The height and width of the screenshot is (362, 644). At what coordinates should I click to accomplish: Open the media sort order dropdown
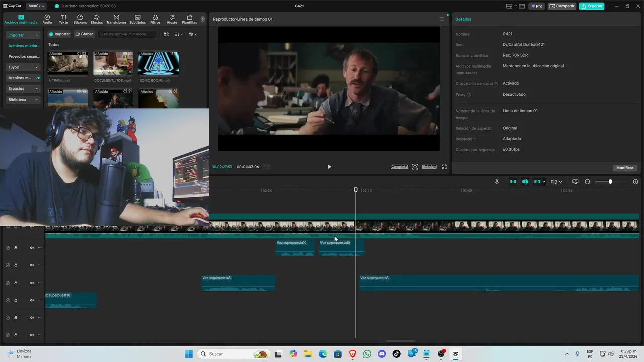(179, 34)
